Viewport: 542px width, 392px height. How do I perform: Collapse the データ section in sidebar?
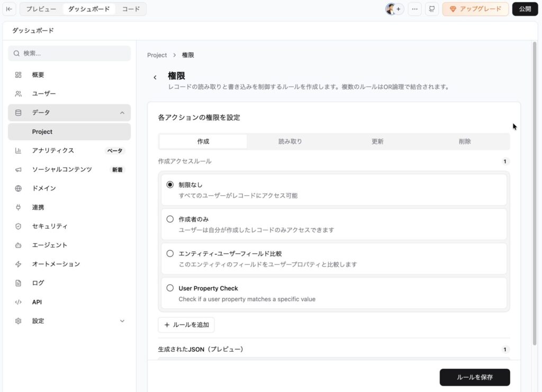(122, 113)
